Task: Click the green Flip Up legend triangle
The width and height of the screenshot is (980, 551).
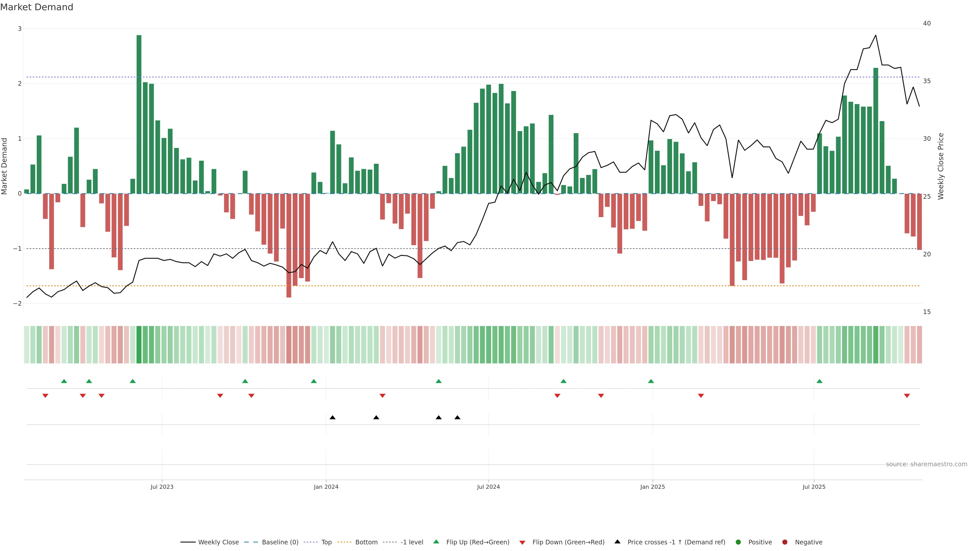Action: pos(436,542)
